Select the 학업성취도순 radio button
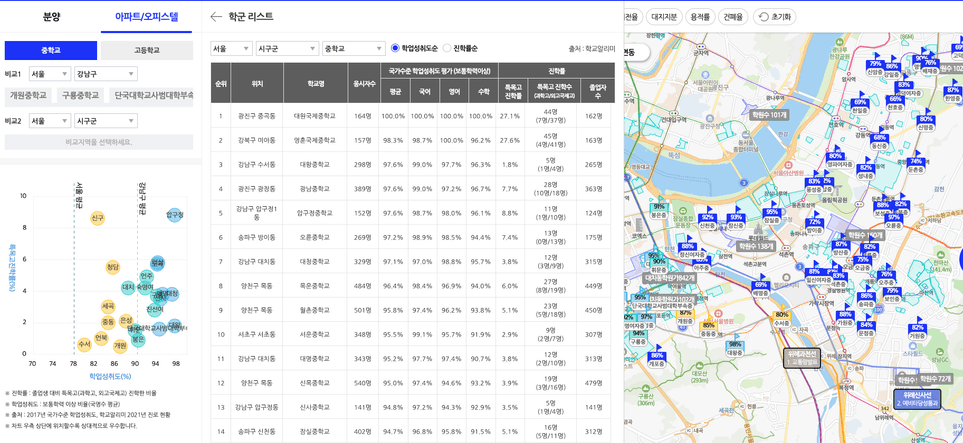Viewport: 963px width, 443px height. click(x=396, y=48)
